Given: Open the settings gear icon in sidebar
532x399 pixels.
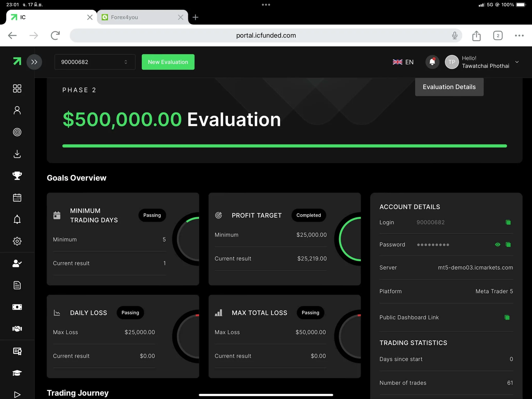Looking at the screenshot, I should coord(17,241).
